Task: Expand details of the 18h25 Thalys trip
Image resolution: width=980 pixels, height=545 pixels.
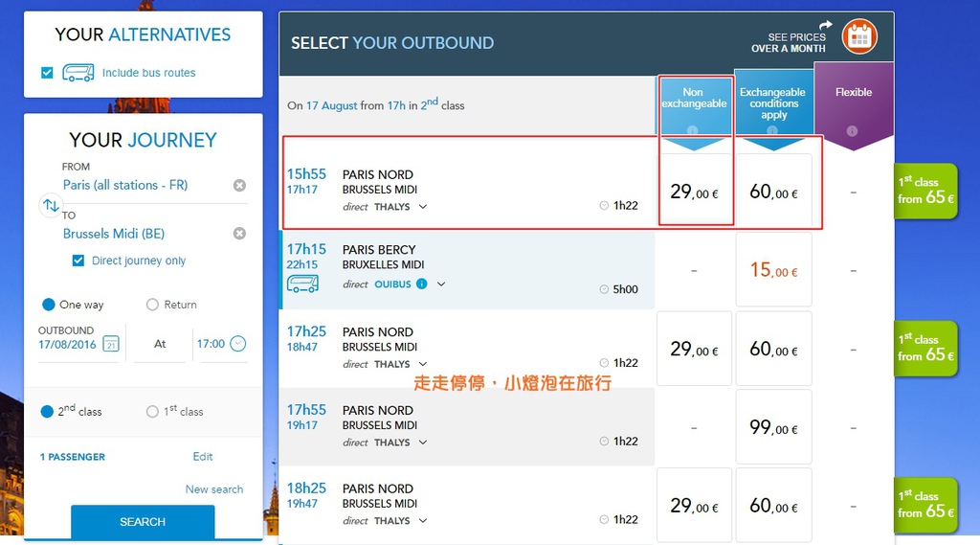Action: click(x=423, y=521)
